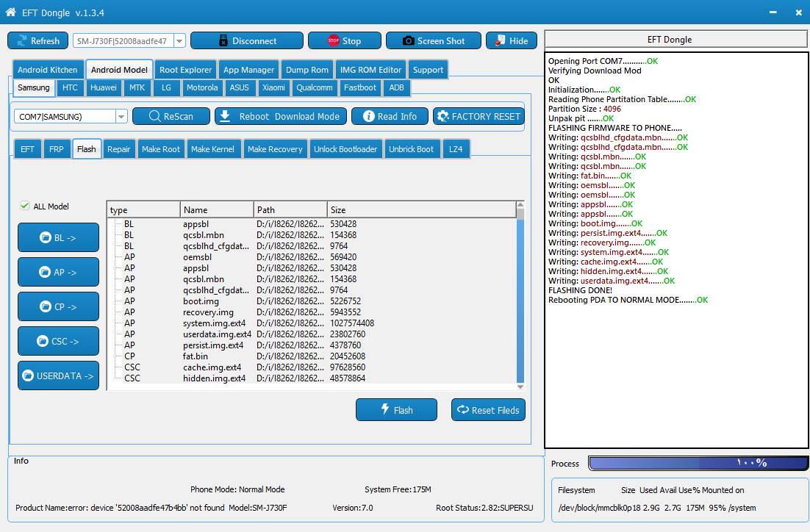The height and width of the screenshot is (532, 810).
Task: Click the Process progress bar
Action: pyautogui.click(x=698, y=463)
